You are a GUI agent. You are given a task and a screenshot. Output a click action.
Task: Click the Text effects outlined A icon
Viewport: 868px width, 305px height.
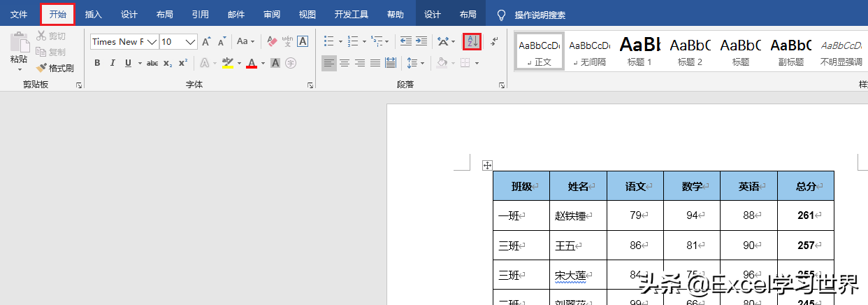[x=204, y=63]
